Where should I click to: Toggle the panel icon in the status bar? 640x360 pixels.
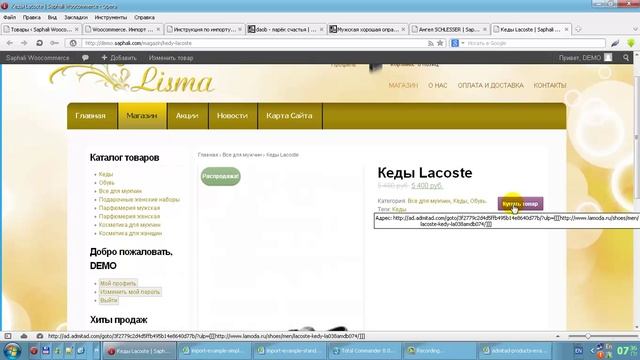(8, 336)
